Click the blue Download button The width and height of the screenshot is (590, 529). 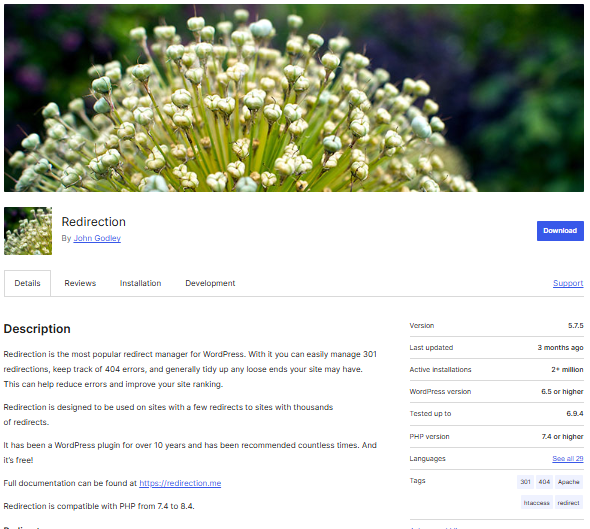[560, 231]
